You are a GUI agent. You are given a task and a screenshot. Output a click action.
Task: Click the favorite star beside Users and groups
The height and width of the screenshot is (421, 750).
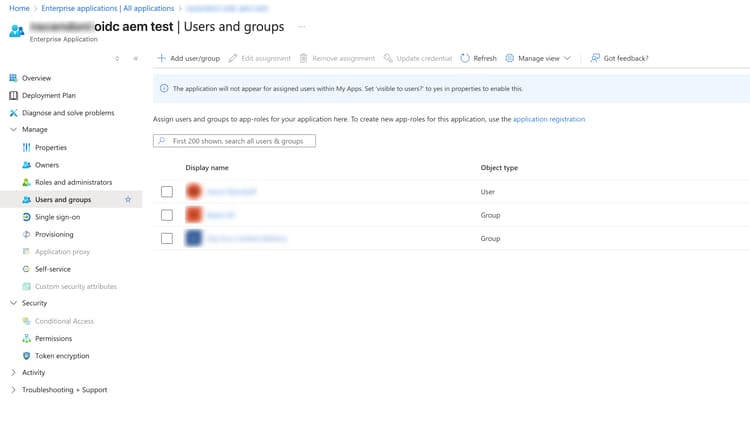(x=128, y=200)
